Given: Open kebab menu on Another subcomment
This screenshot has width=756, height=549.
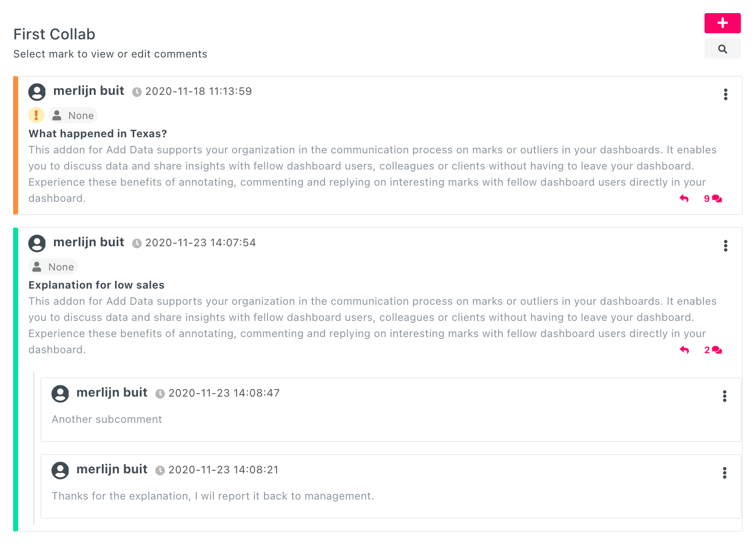Looking at the screenshot, I should pos(724,396).
